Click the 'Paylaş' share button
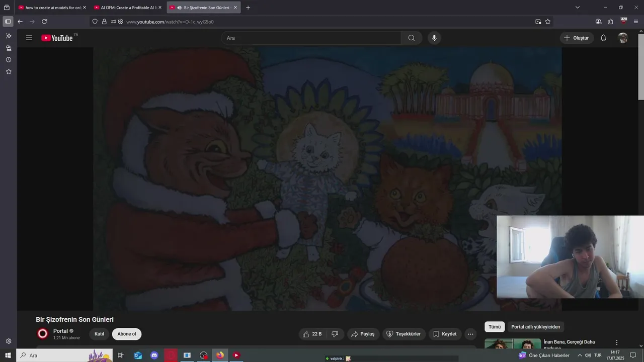644x362 pixels. pos(363,334)
